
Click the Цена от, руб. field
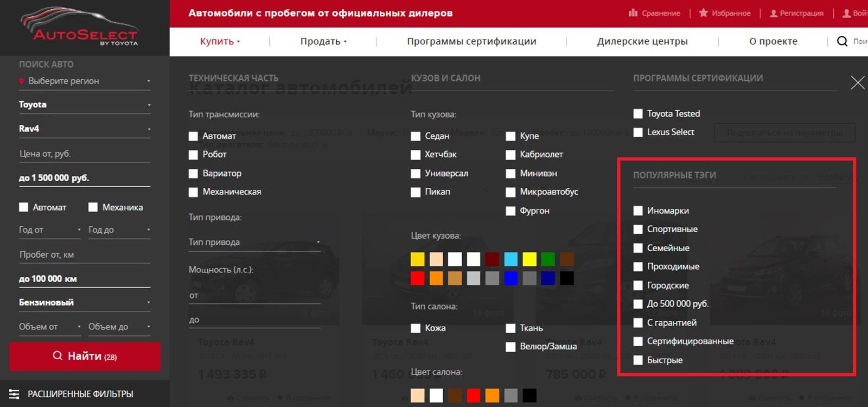(x=85, y=154)
